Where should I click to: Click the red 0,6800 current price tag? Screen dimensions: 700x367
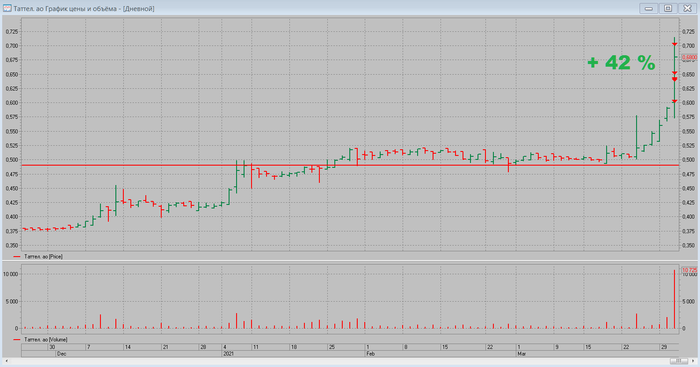(689, 58)
